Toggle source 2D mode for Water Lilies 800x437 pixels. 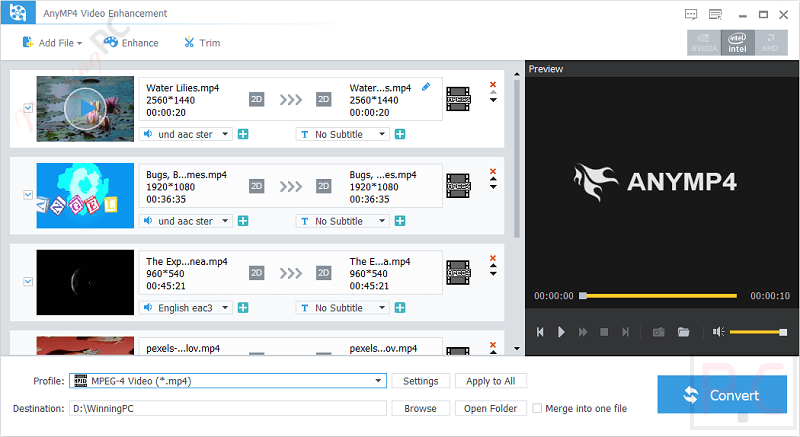pos(257,99)
